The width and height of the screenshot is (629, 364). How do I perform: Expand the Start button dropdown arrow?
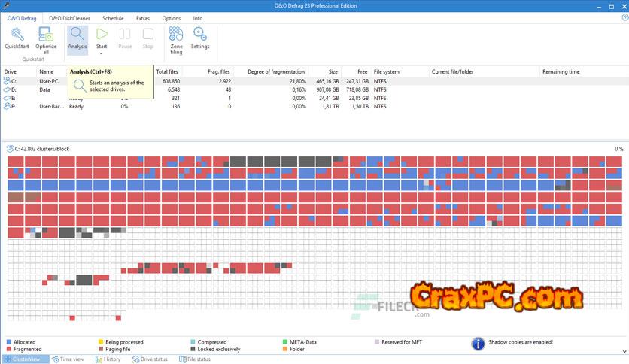pyautogui.click(x=102, y=53)
